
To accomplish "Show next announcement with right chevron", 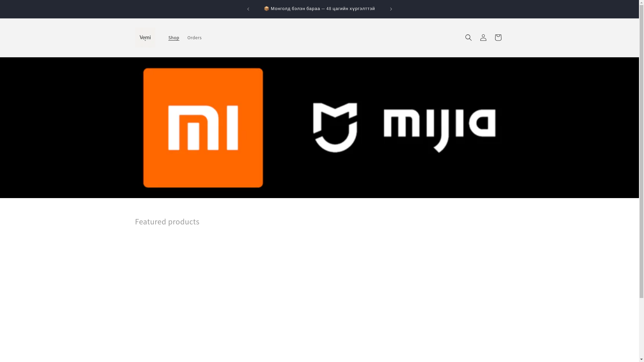I will click(x=391, y=9).
